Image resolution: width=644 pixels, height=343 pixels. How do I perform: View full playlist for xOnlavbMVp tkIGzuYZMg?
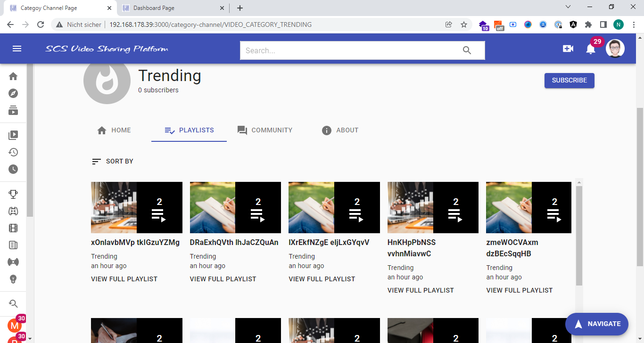point(124,279)
